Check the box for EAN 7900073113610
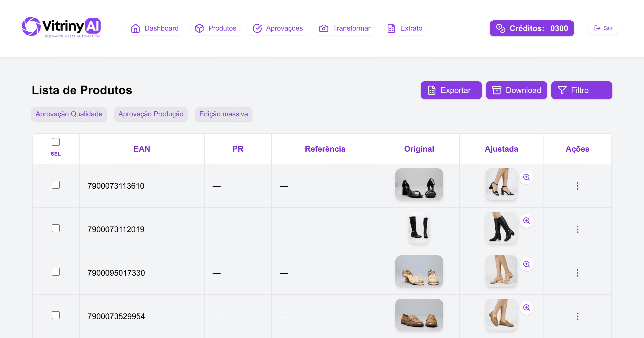Viewport: 644px width, 338px height. pos(55,185)
